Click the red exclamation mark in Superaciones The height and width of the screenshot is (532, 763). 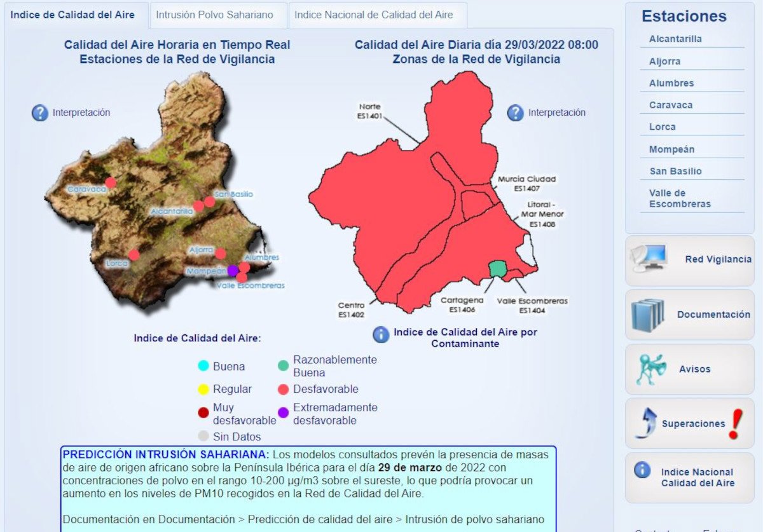point(734,424)
